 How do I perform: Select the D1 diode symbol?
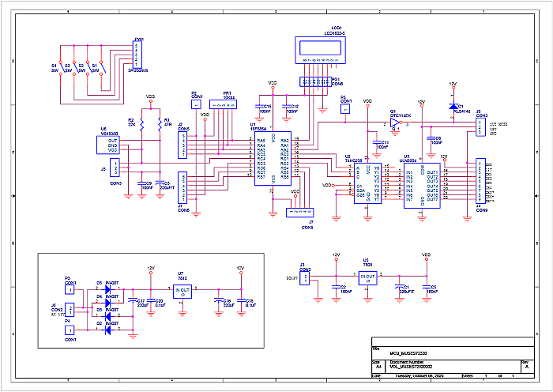[453, 106]
